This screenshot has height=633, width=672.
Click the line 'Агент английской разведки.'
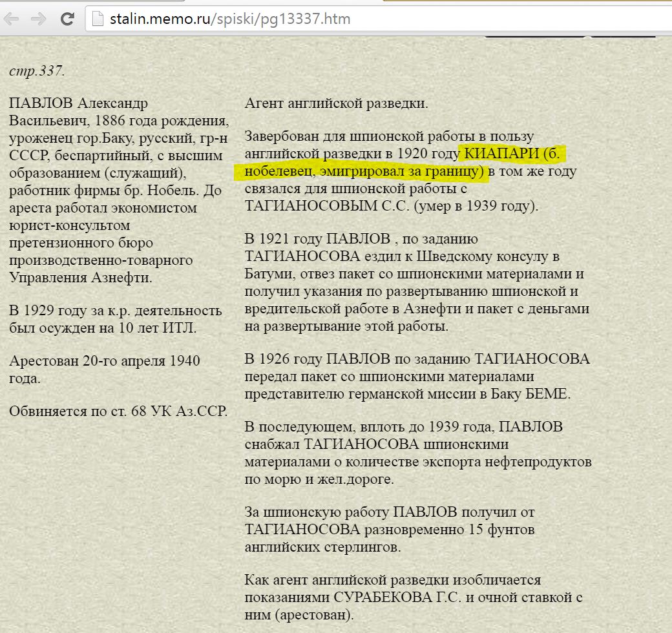pos(336,103)
